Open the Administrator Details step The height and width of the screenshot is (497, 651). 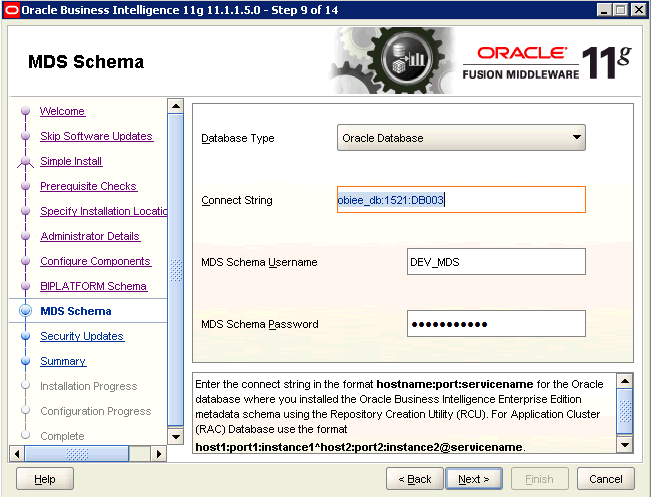90,236
